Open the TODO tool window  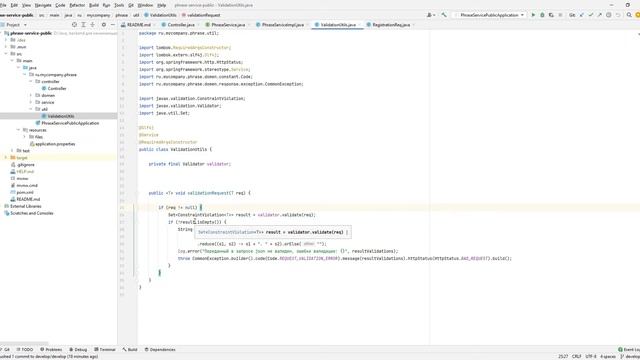coord(25,350)
